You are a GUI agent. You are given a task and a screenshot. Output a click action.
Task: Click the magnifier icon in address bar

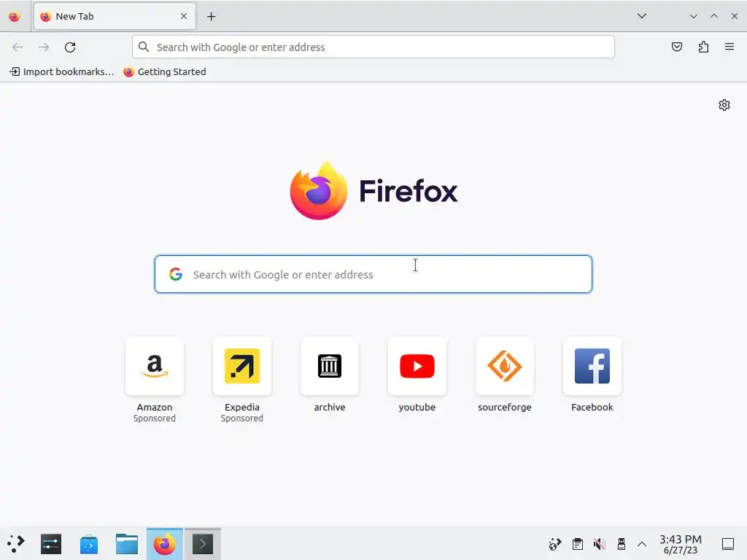144,47
